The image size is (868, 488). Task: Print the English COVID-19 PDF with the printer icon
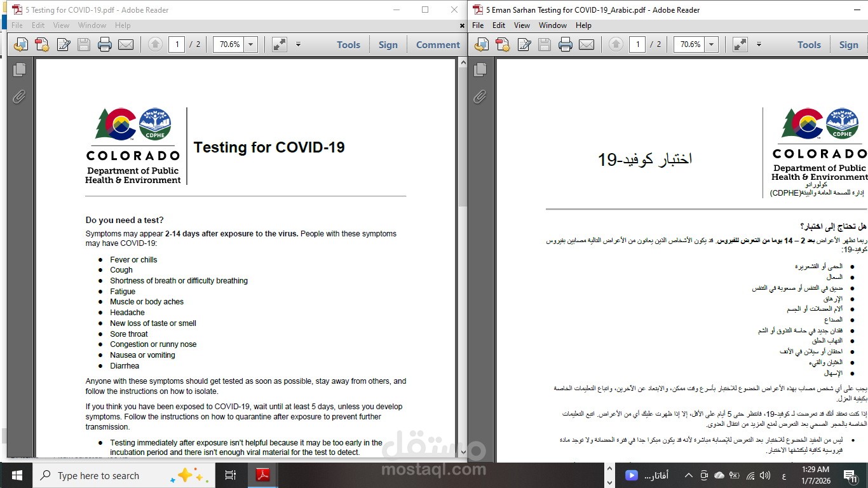105,44
